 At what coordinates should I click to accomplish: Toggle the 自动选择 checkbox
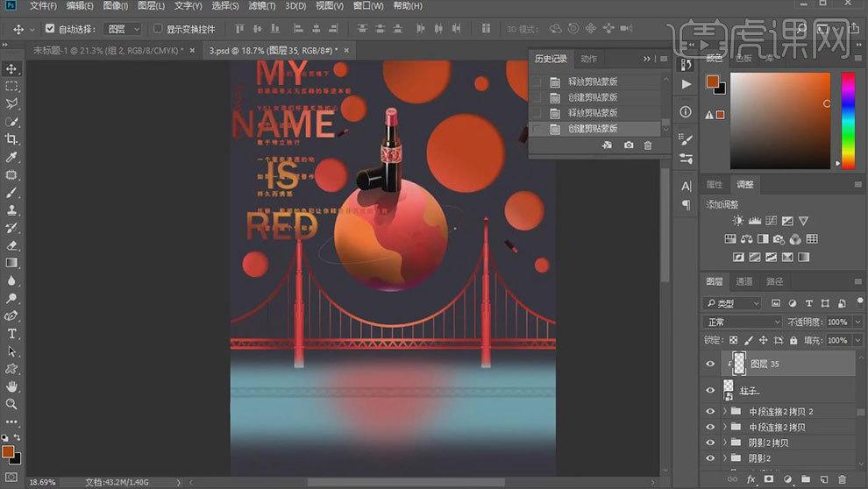pos(50,28)
